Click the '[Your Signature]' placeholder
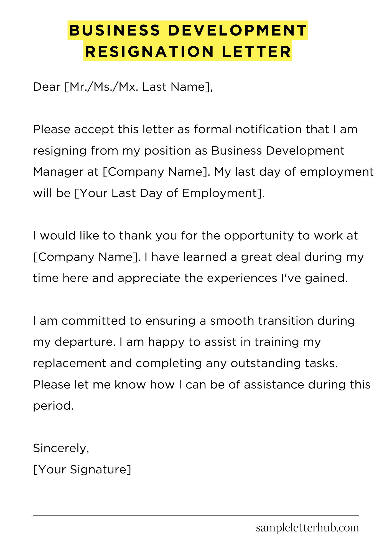 point(82,470)
